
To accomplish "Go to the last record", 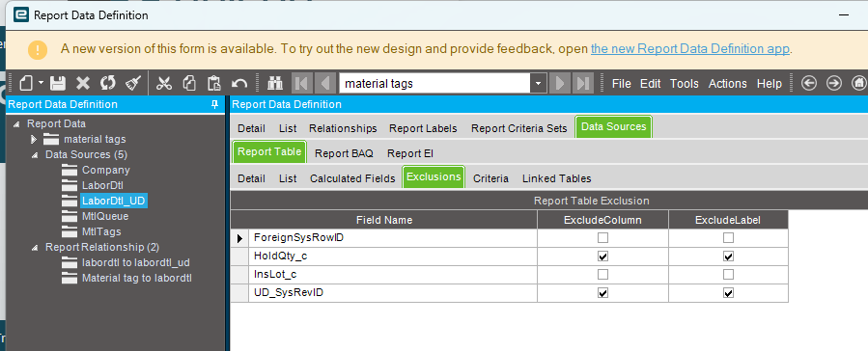I will 583,84.
